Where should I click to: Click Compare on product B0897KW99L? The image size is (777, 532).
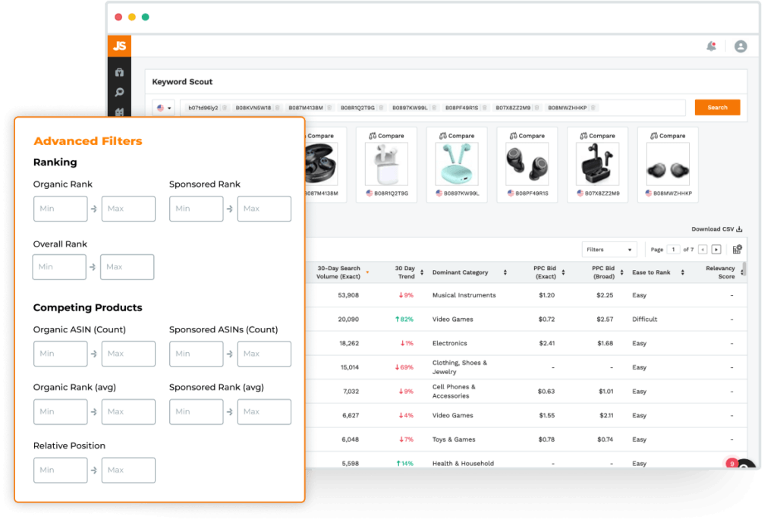point(457,136)
